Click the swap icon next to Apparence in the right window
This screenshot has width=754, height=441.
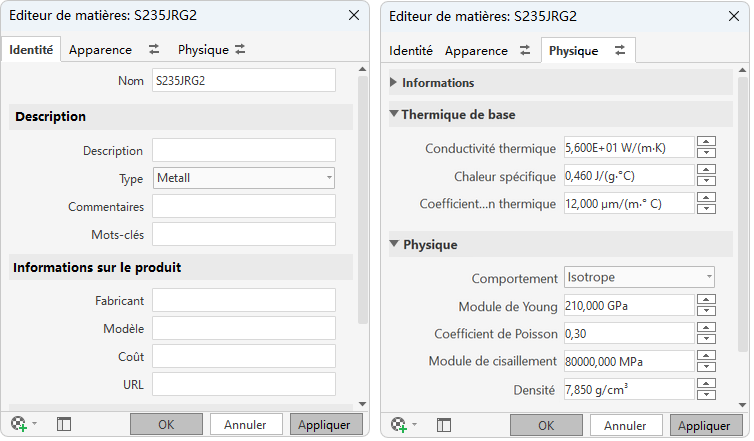pyautogui.click(x=525, y=50)
